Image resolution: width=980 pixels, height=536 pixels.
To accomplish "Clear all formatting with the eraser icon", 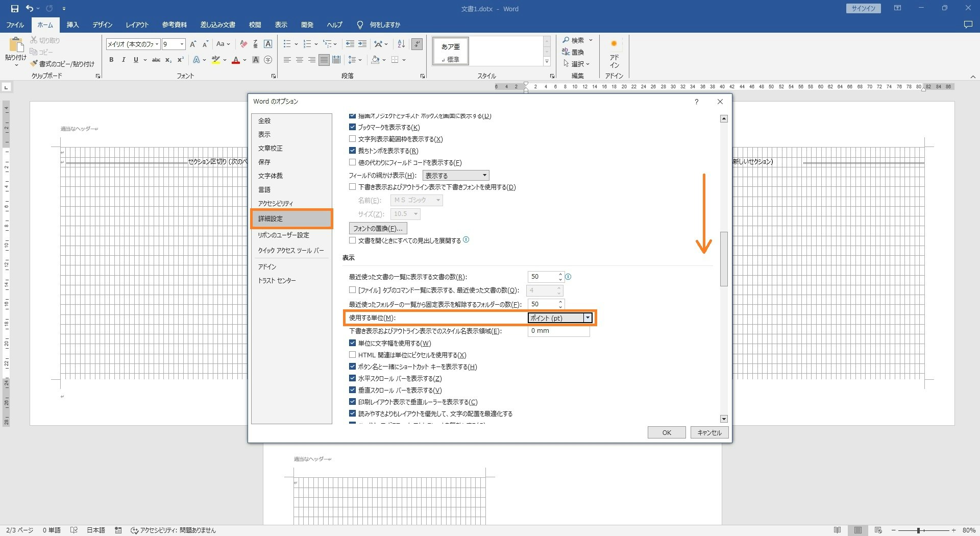I will [243, 44].
